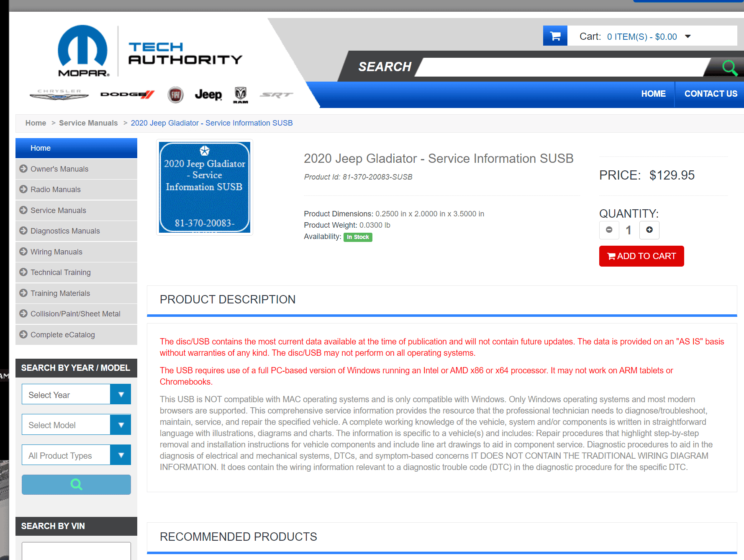Click the arrow icon beside Wiring Manuals

(x=23, y=252)
